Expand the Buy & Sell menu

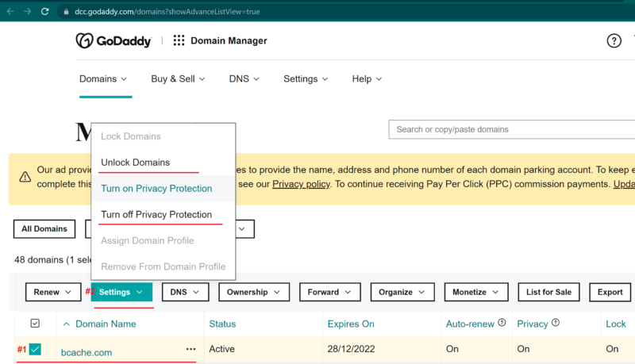pos(178,79)
